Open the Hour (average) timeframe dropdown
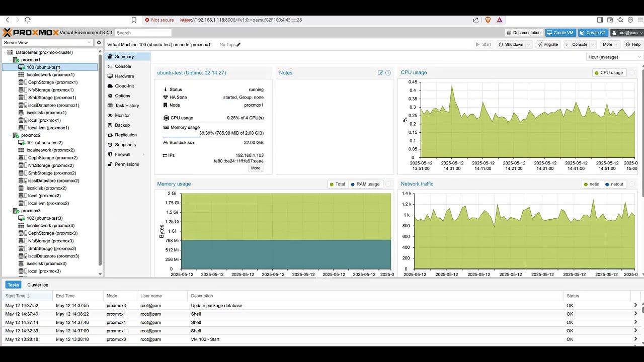Viewport: 644px width, 362px height. click(615, 57)
